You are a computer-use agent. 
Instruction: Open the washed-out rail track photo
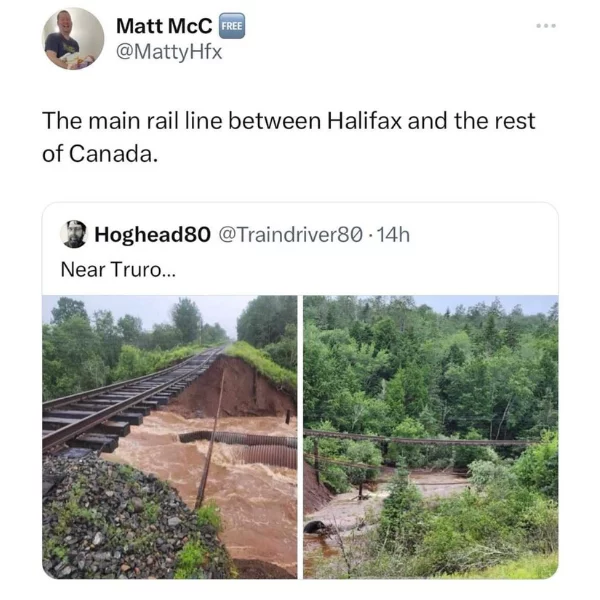point(169,436)
